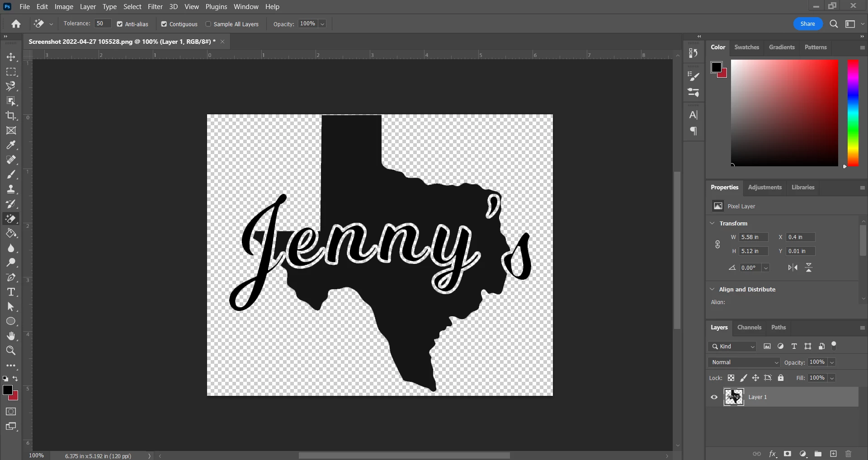Toggle lock image pixels brush icon
This screenshot has width=868, height=460.
[x=743, y=378]
